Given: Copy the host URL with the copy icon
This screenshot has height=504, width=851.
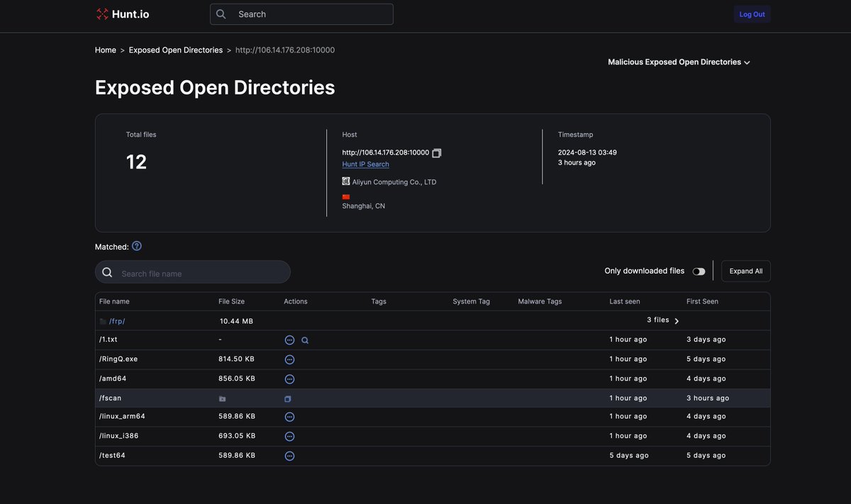Looking at the screenshot, I should coord(437,152).
